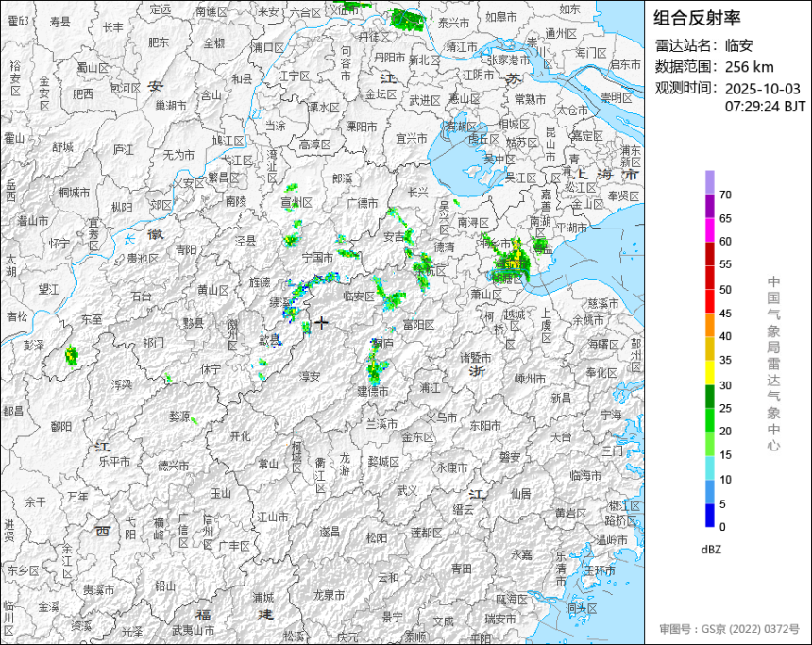812x645 pixels.
Task: Click the cyan 10 dBZ legend swatch
Action: pos(709,467)
